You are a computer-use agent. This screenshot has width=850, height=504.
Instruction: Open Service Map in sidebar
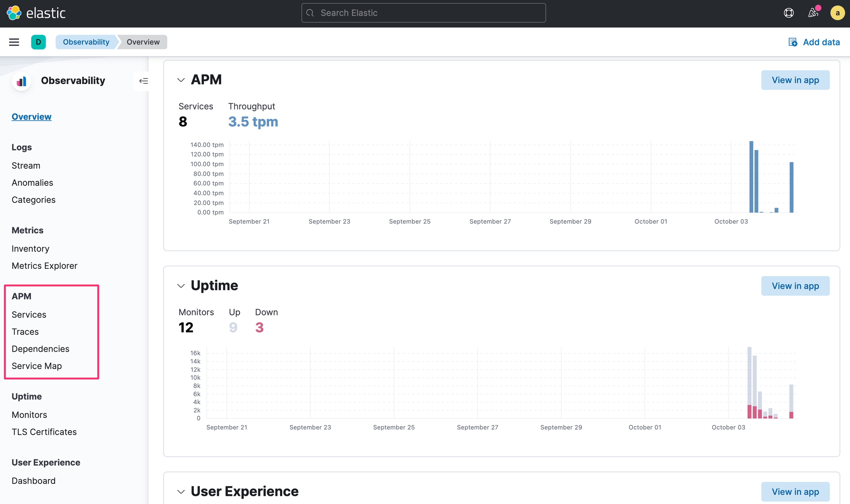coord(37,366)
